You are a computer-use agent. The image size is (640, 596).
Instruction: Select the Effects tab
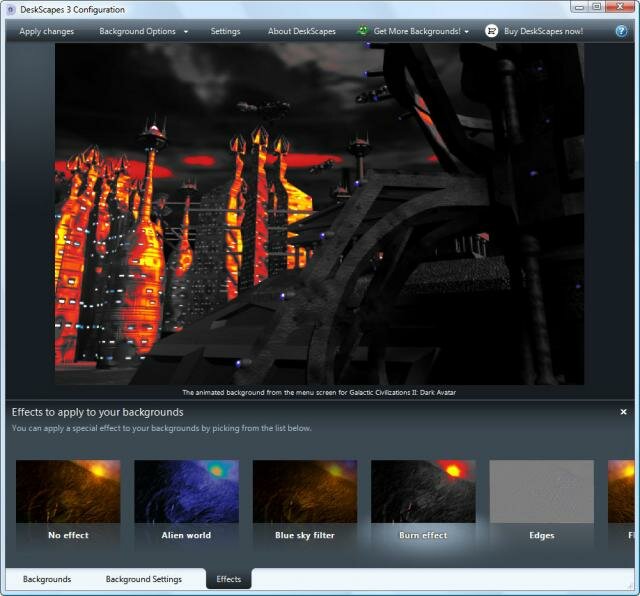coord(229,579)
